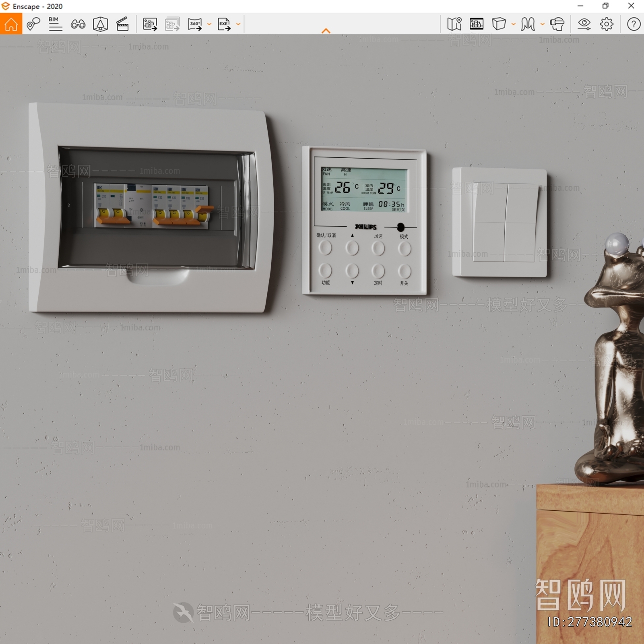Open the help question mark
This screenshot has width=644, height=644.
[x=634, y=24]
